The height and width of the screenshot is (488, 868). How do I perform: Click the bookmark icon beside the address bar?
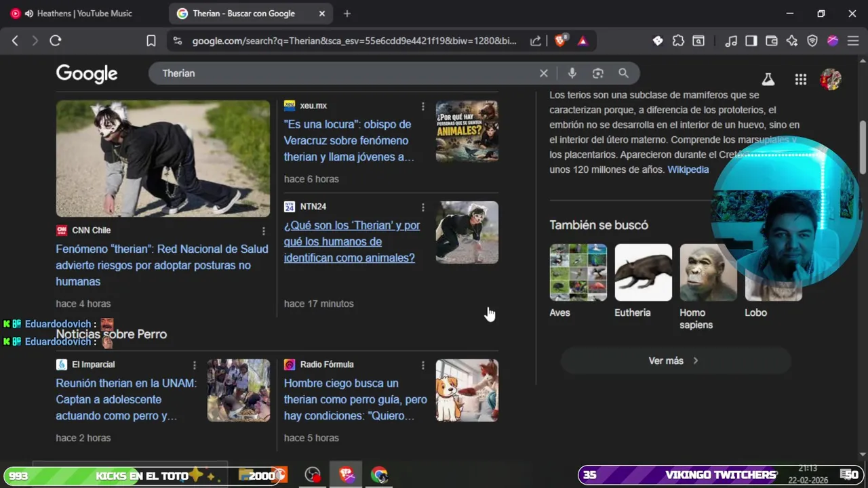tap(151, 41)
